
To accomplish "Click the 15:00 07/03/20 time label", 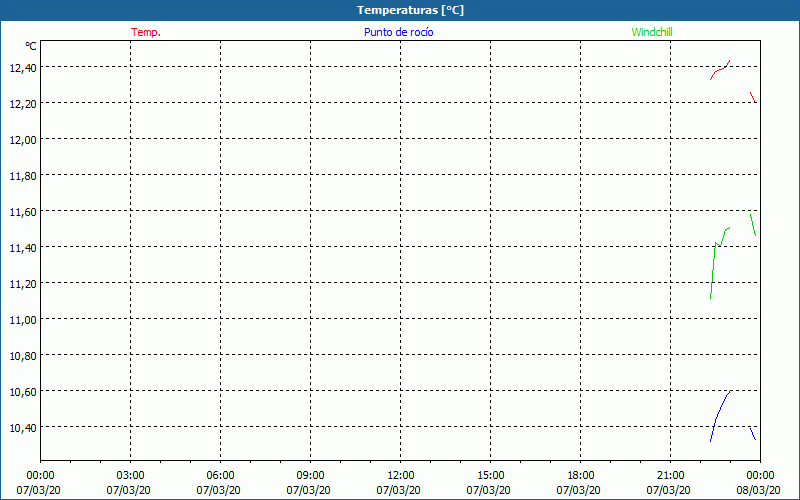I will [x=489, y=483].
